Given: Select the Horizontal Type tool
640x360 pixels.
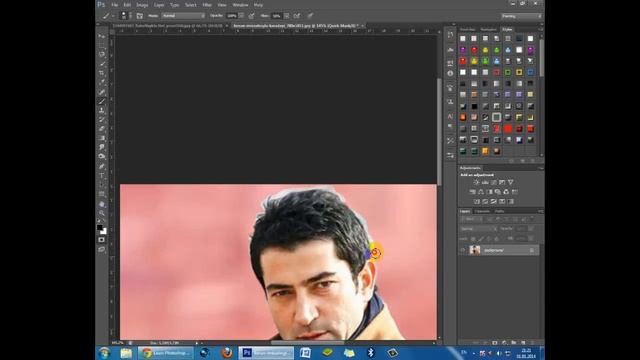Looking at the screenshot, I should click(102, 176).
